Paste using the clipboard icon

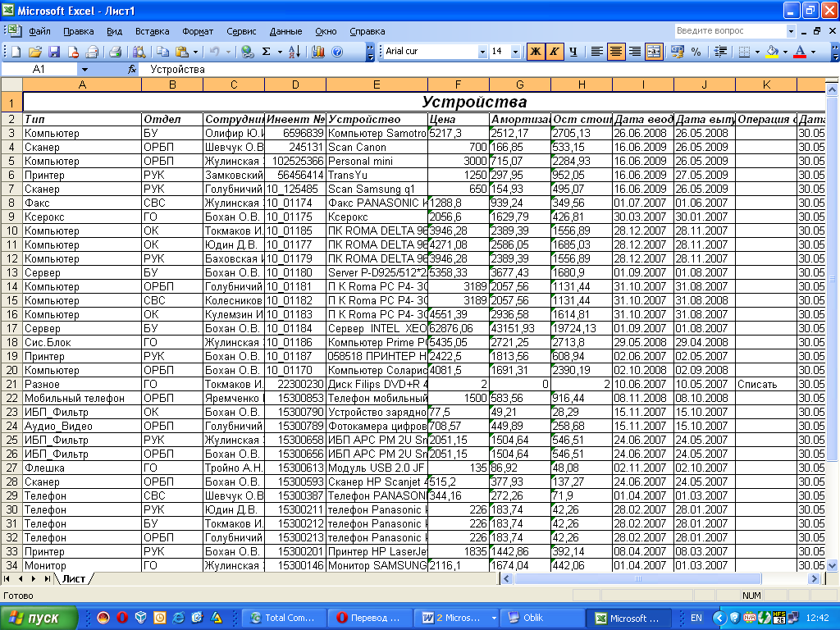[x=182, y=52]
